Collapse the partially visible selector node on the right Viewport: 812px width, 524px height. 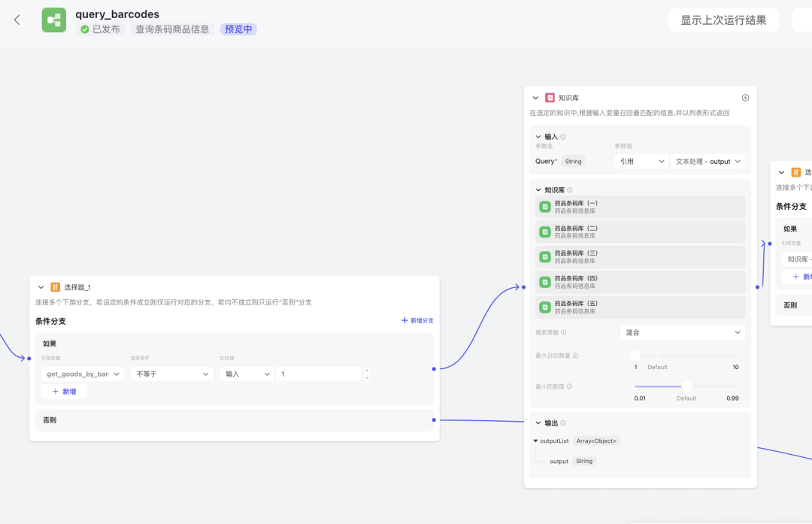pyautogui.click(x=781, y=172)
